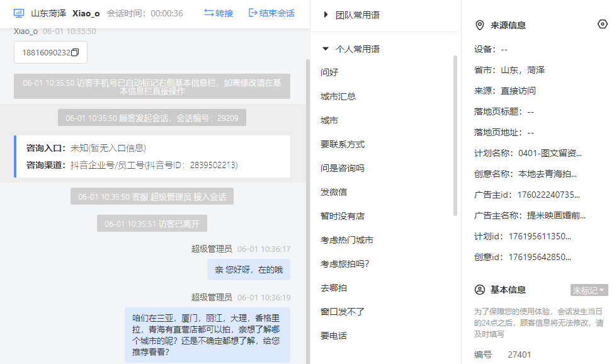
Task: Click the 省市 山东，菏泽 entry
Action: click(x=509, y=70)
